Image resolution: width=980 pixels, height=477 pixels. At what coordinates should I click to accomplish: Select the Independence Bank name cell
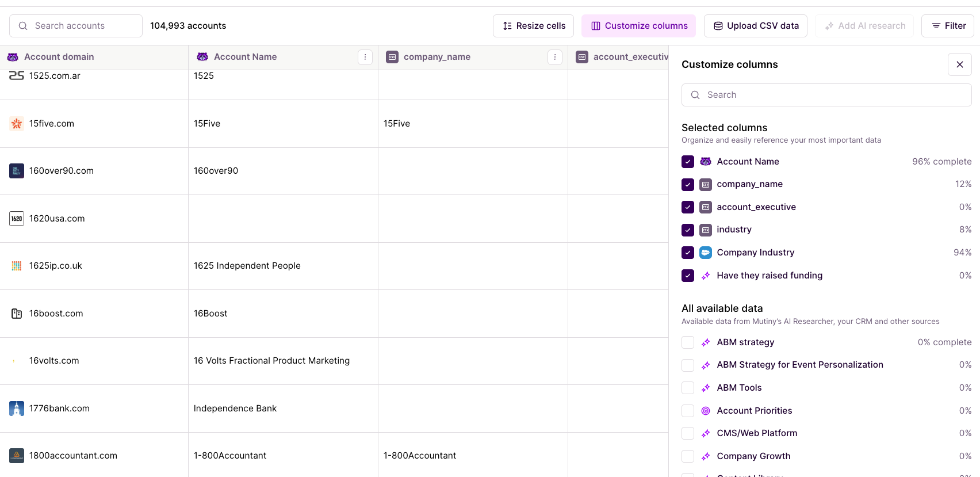point(284,409)
